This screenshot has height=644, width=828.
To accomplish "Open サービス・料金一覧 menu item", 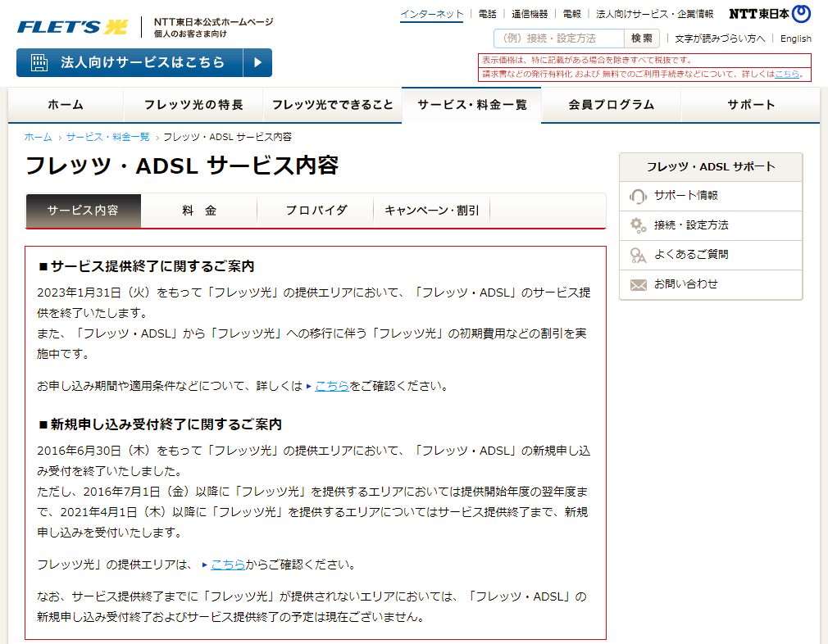I will pos(471,105).
